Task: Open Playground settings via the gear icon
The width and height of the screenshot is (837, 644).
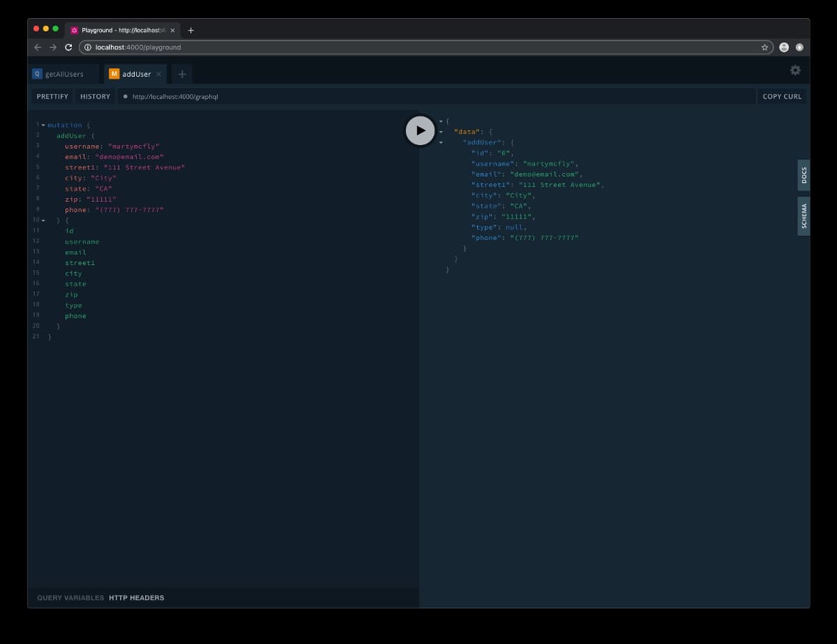Action: [x=794, y=70]
